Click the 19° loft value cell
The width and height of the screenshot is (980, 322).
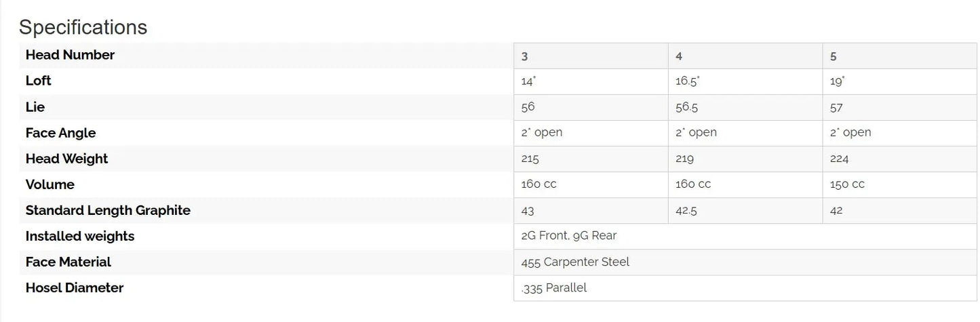tap(838, 81)
